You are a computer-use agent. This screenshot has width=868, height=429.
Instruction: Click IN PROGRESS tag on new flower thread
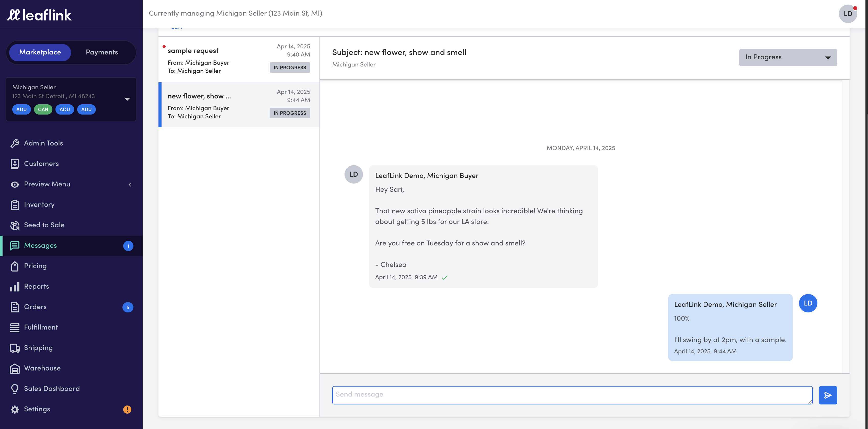(290, 113)
